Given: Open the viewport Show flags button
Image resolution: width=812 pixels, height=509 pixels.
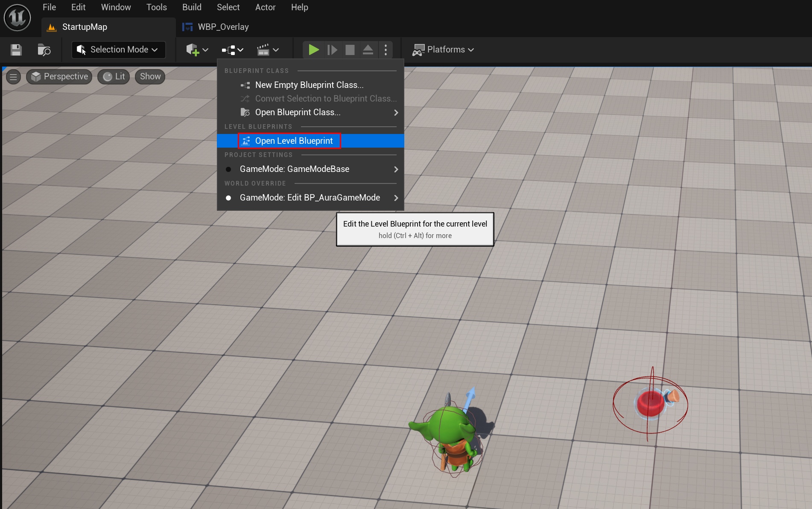Looking at the screenshot, I should (x=150, y=77).
